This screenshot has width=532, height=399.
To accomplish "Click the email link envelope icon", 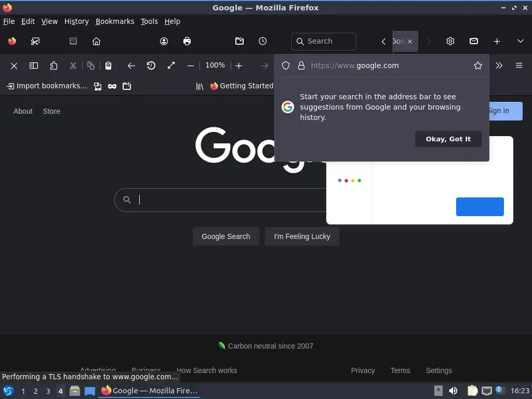I will tap(474, 41).
